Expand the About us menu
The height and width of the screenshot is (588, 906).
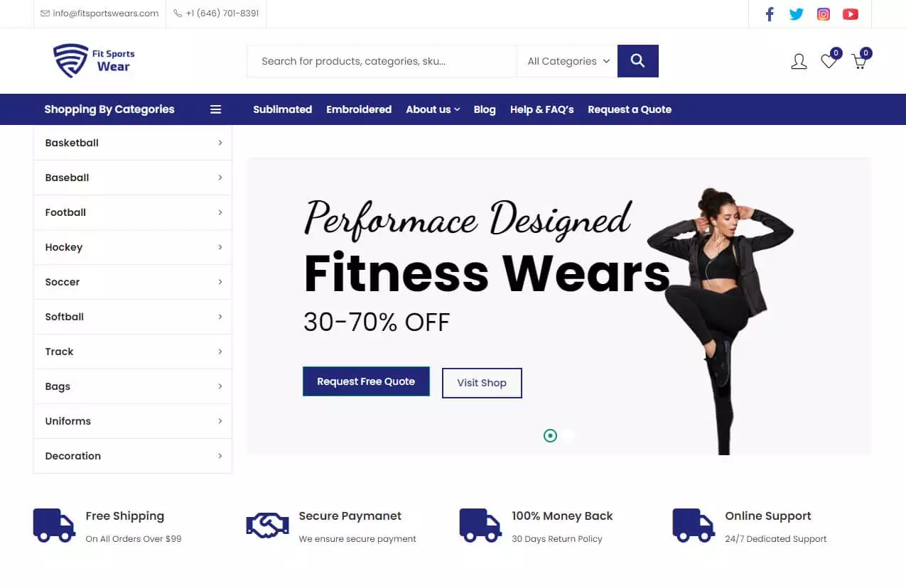click(x=433, y=109)
